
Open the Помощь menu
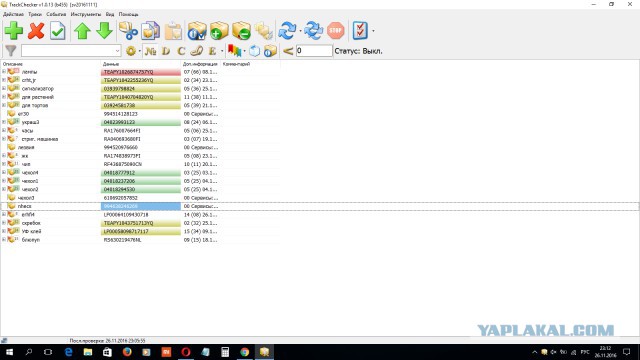pyautogui.click(x=128, y=14)
